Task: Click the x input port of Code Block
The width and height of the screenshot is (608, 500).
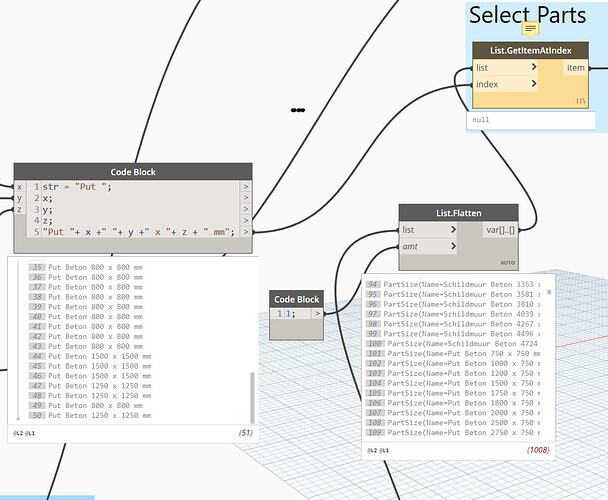Action: click(x=20, y=187)
